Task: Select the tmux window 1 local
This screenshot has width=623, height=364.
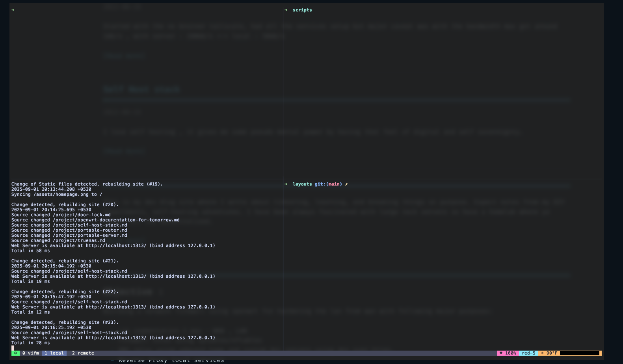Action: tap(54, 353)
